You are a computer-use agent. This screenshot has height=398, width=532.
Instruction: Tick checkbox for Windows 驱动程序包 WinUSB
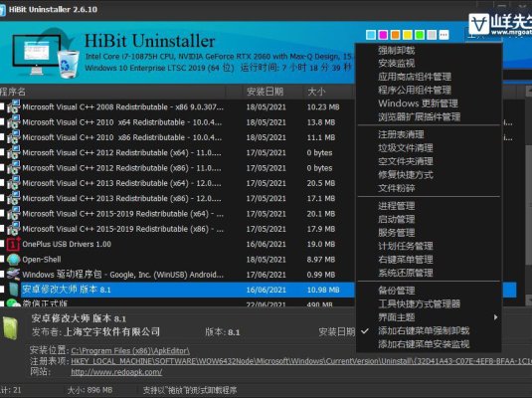2,275
